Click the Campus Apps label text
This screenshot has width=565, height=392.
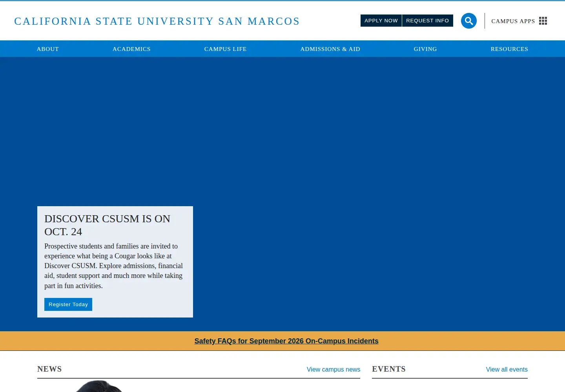coord(513,21)
